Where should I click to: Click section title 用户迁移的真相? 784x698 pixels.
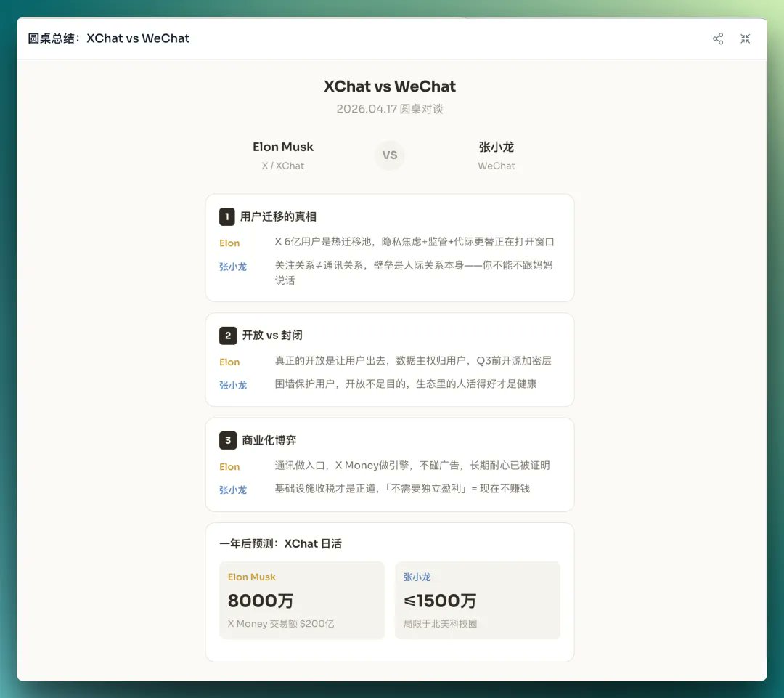click(x=278, y=216)
